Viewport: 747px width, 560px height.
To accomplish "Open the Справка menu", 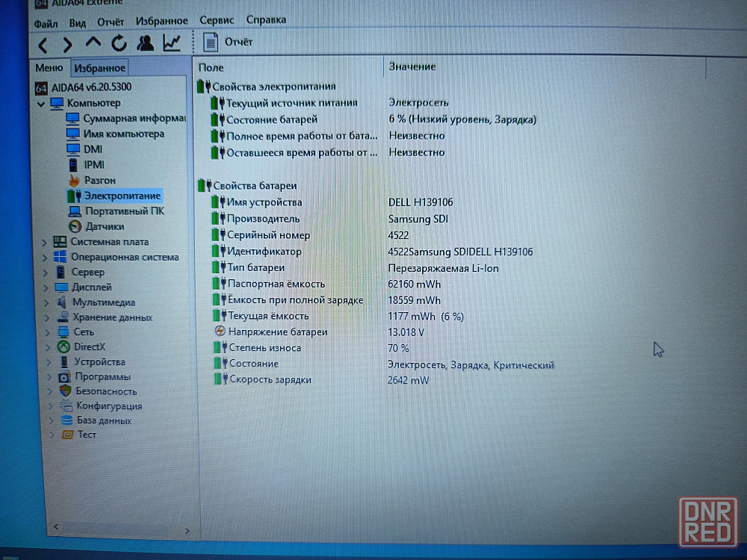I will click(x=267, y=19).
